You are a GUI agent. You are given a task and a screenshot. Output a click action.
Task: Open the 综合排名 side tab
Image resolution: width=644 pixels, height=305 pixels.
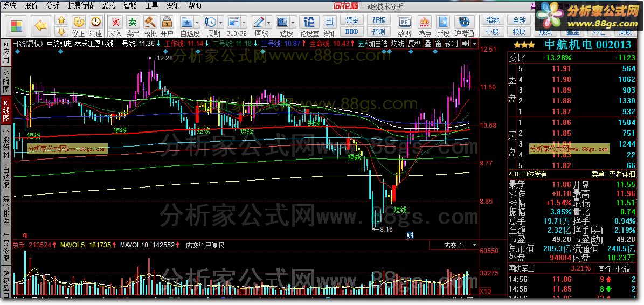6,210
